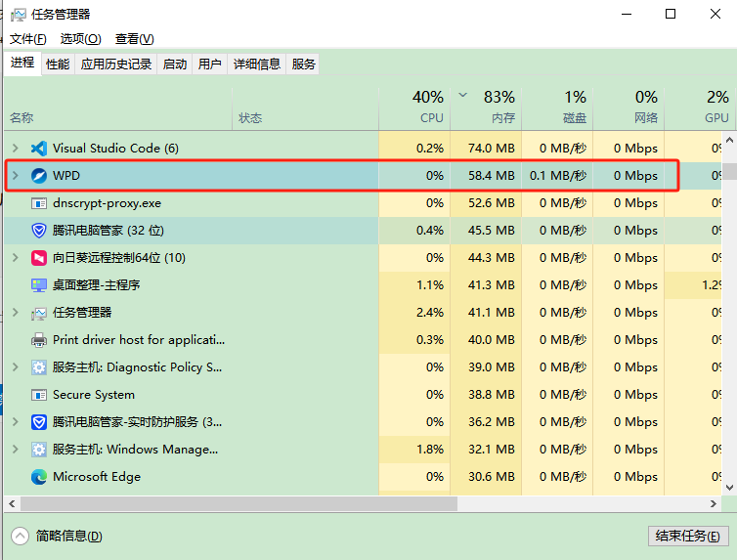
Task: Click the 58.4 MB memory cell
Action: pyautogui.click(x=486, y=176)
